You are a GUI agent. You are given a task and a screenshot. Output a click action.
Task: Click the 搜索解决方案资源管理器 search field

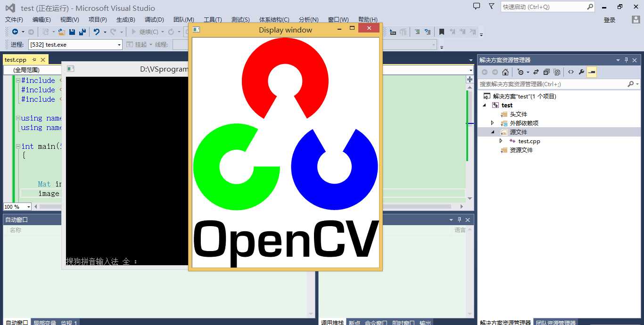tap(553, 84)
